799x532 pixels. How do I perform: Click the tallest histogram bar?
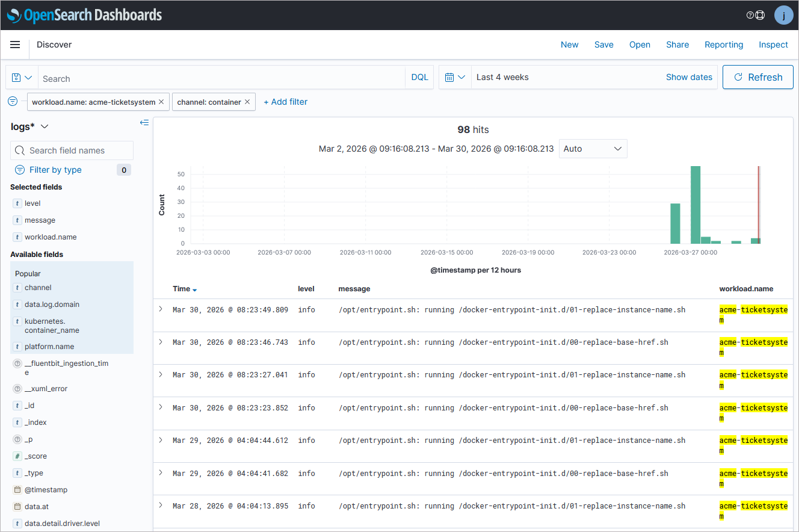[696, 205]
